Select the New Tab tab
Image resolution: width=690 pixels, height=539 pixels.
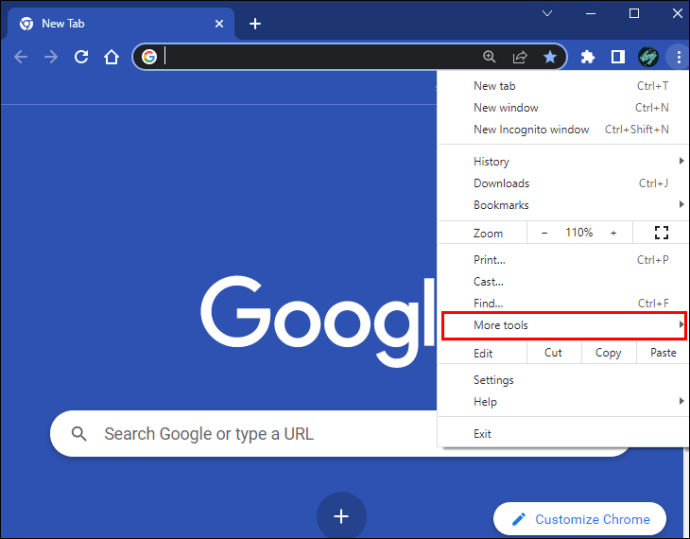point(119,24)
